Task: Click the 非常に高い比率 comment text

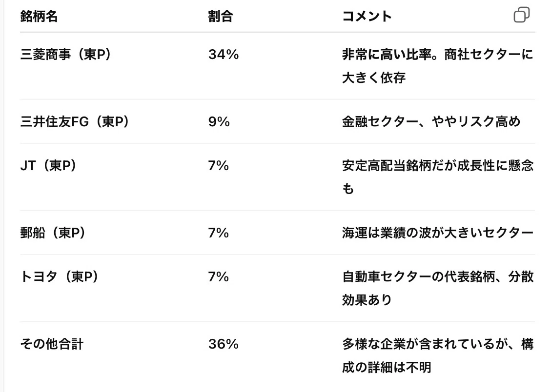Action: point(387,55)
